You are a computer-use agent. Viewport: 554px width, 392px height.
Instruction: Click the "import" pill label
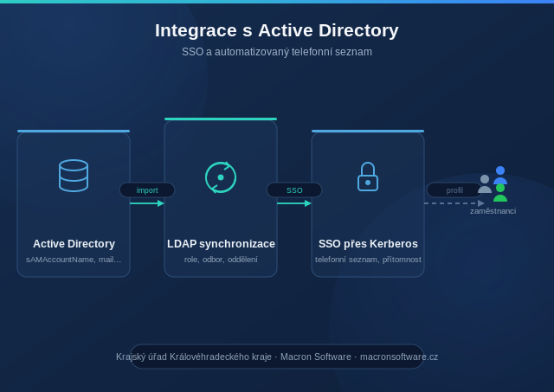tap(147, 190)
